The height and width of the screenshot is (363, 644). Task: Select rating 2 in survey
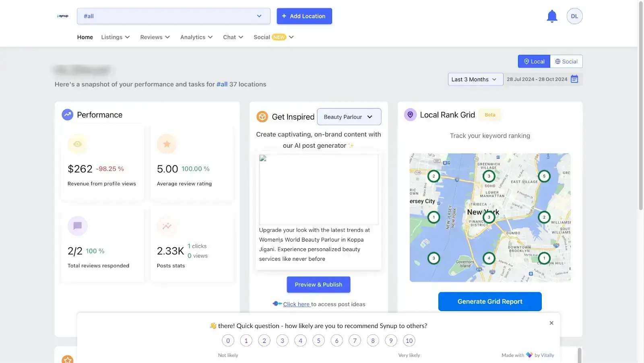[x=264, y=340]
